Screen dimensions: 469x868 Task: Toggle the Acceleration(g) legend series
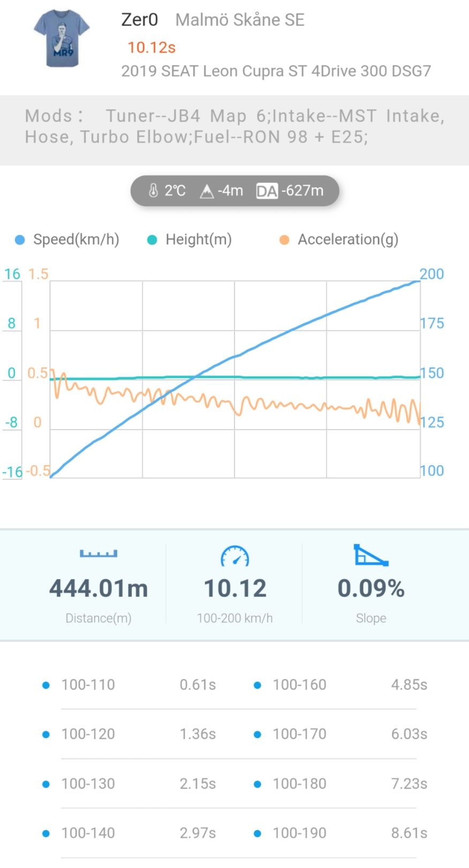[339, 240]
